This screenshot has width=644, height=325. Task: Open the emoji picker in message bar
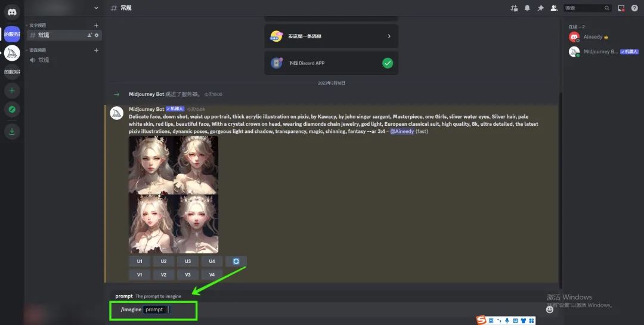click(x=549, y=309)
